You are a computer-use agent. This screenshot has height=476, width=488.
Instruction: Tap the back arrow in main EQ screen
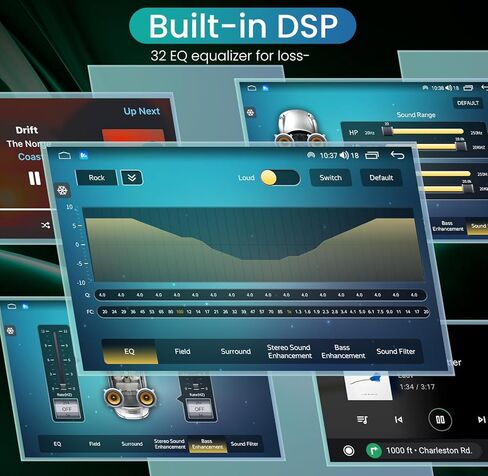(397, 155)
